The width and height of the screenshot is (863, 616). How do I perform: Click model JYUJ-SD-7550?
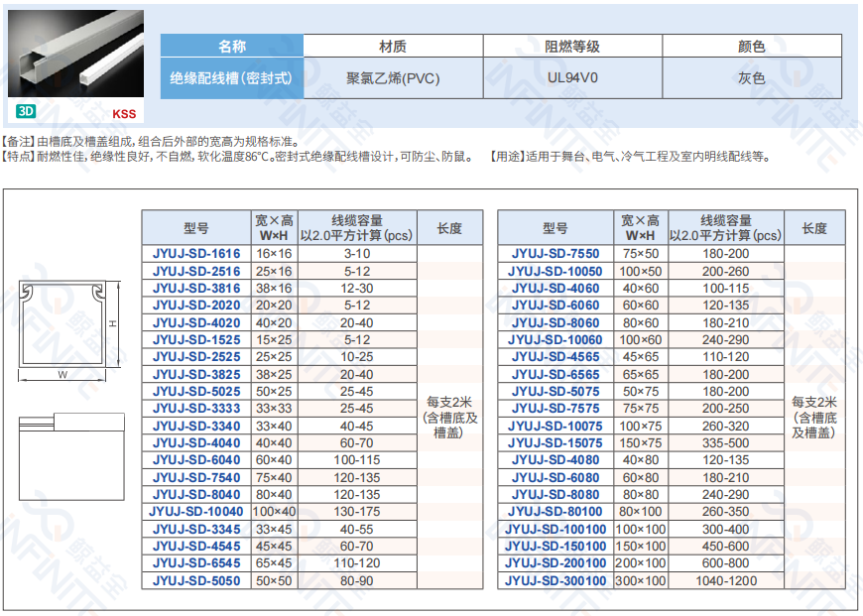click(x=555, y=254)
